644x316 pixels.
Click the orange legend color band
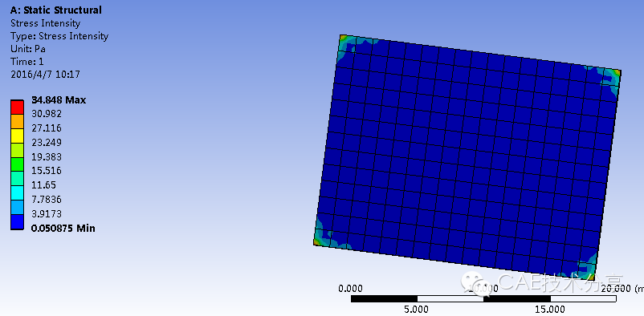coord(17,121)
